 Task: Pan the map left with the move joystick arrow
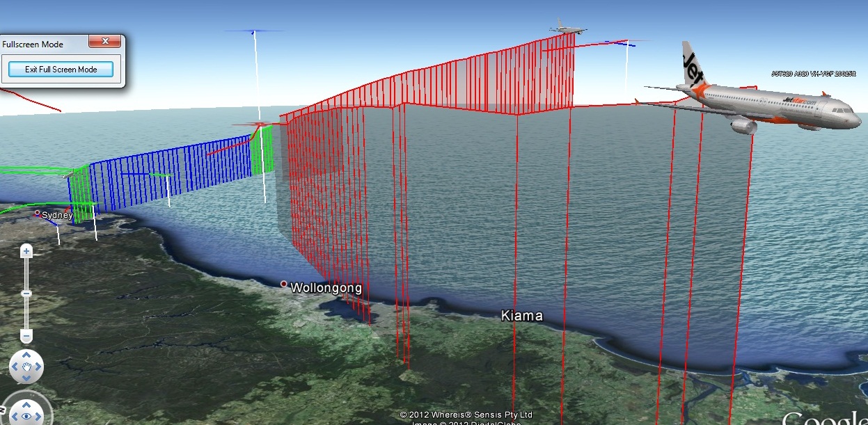pyautogui.click(x=16, y=367)
